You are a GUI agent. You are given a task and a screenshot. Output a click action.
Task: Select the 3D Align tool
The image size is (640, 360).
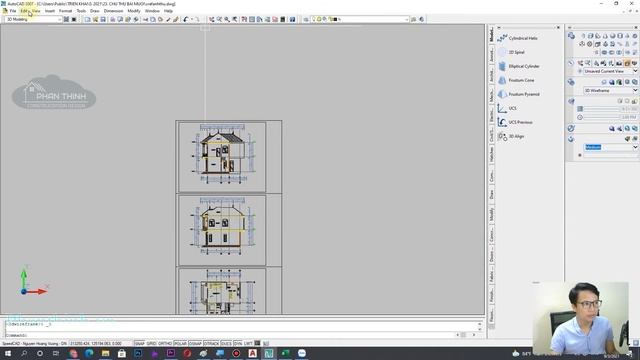point(511,136)
